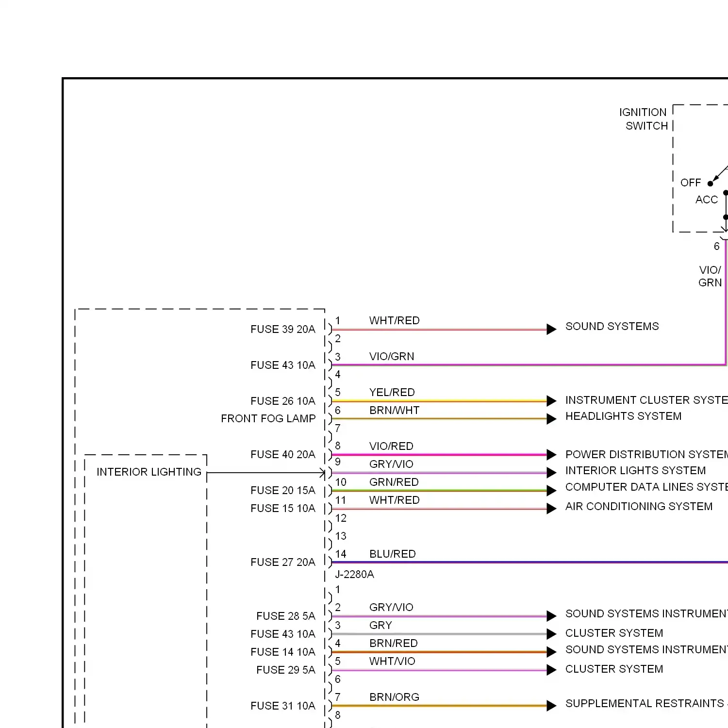728x728 pixels.
Task: Click the FUSE 39 20A label
Action: click(283, 329)
